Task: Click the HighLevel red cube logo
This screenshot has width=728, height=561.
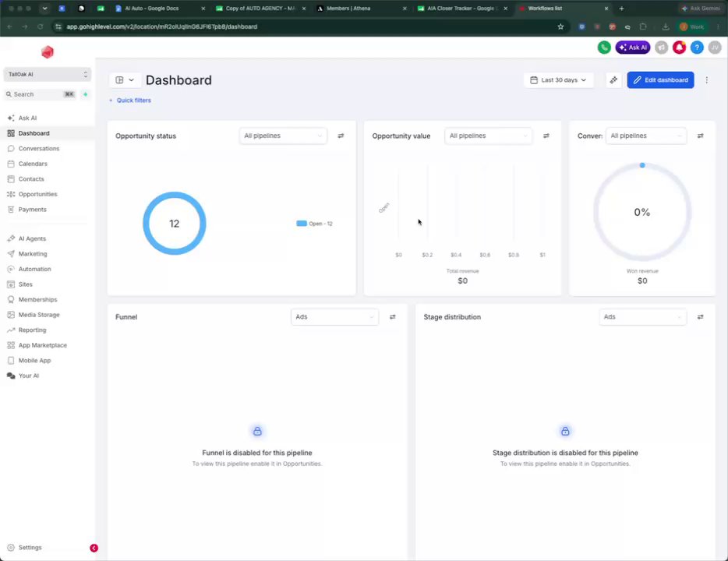Action: pyautogui.click(x=48, y=52)
